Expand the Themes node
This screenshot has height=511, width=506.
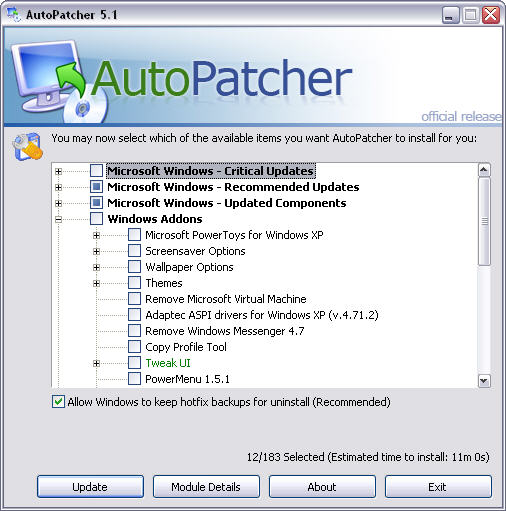[96, 283]
